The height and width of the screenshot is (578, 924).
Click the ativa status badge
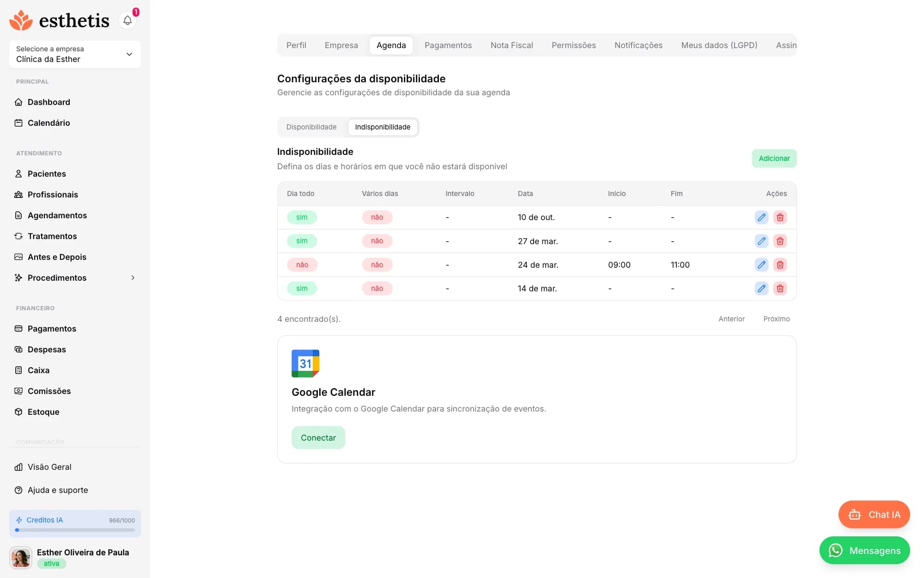tap(51, 564)
